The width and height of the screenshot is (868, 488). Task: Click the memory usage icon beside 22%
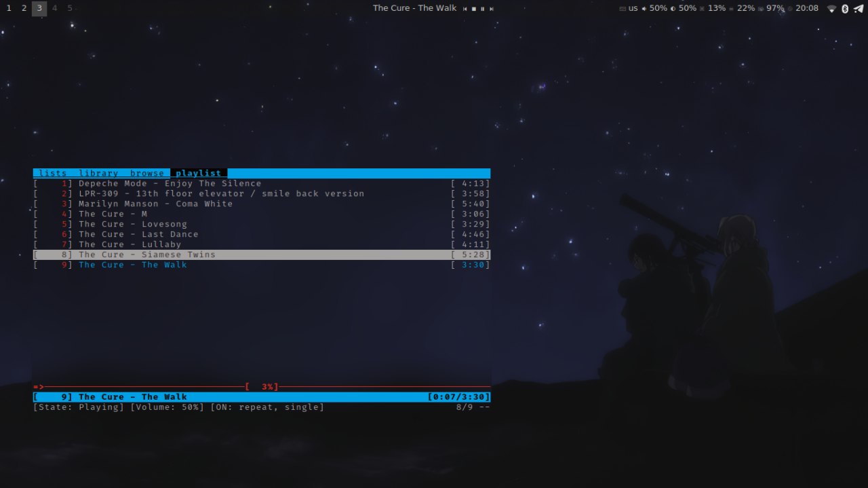pyautogui.click(x=731, y=9)
